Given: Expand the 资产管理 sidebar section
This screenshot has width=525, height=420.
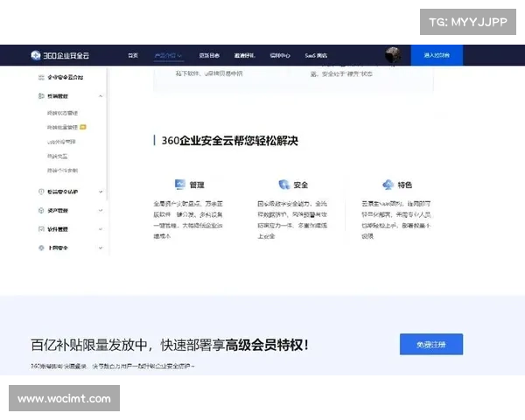Looking at the screenshot, I should pyautogui.click(x=101, y=210).
